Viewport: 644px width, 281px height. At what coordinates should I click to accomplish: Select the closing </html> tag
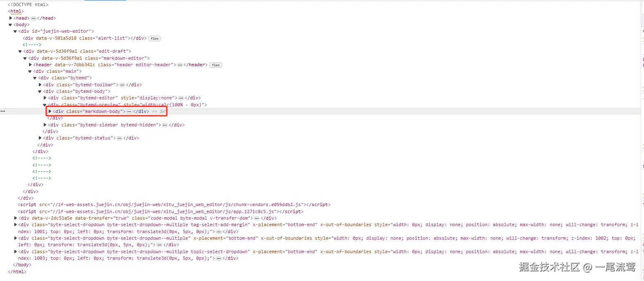pos(17,272)
